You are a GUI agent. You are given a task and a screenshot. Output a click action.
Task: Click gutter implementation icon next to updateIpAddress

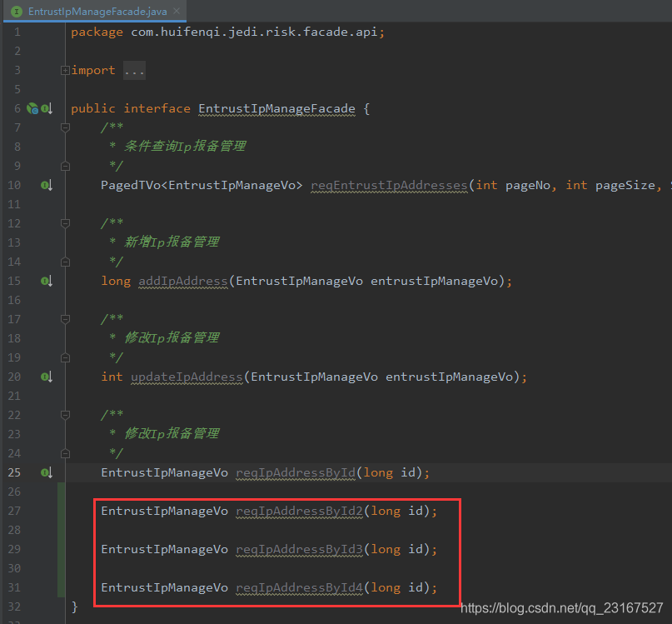(x=47, y=377)
